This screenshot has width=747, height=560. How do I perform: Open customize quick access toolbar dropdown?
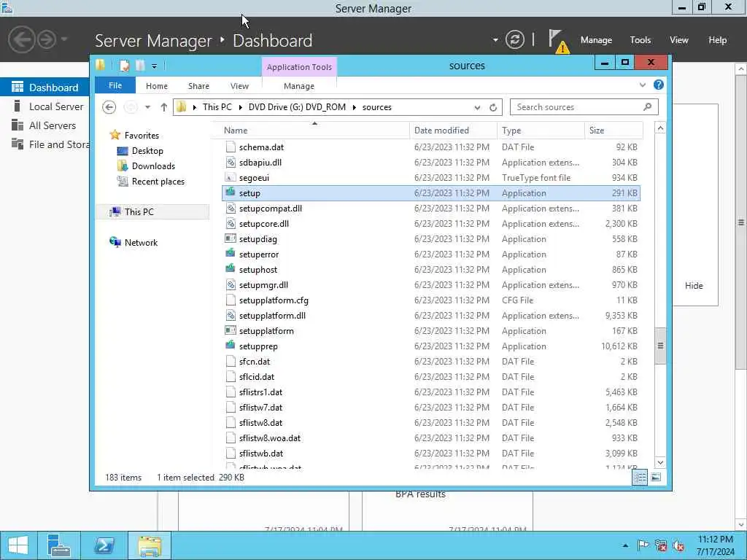[x=155, y=66]
